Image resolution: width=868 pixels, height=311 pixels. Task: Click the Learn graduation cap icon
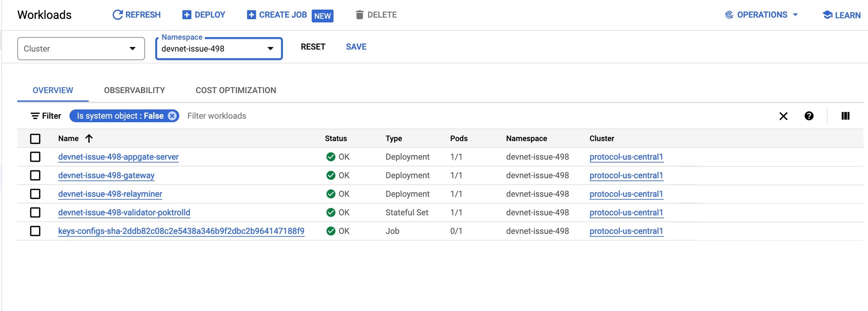(827, 15)
